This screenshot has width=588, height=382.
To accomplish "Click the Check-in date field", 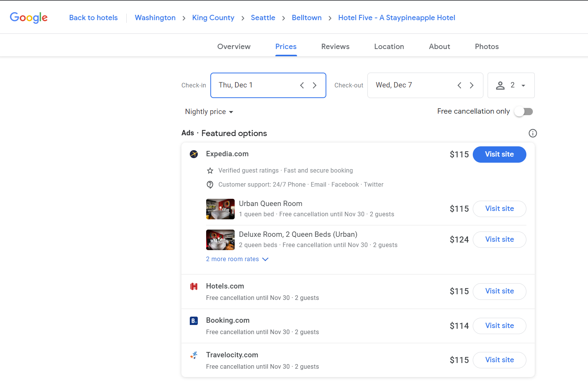I will [255, 86].
